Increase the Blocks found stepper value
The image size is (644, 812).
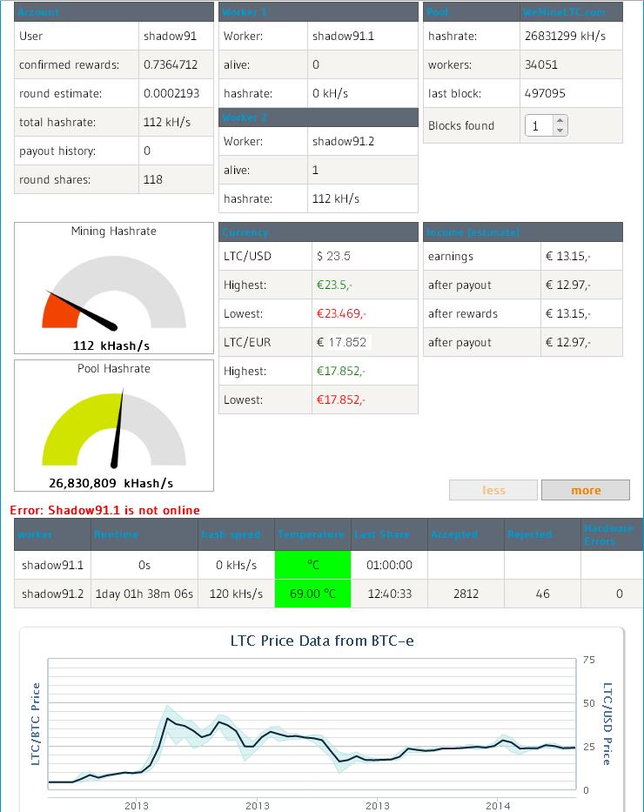pyautogui.click(x=560, y=121)
